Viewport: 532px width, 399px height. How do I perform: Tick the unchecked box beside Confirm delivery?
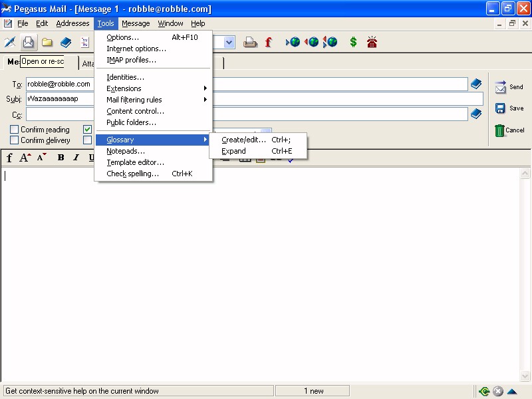click(87, 140)
